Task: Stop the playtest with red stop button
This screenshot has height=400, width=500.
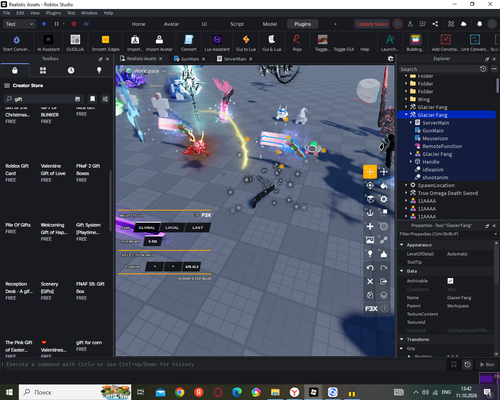Action: [74, 24]
